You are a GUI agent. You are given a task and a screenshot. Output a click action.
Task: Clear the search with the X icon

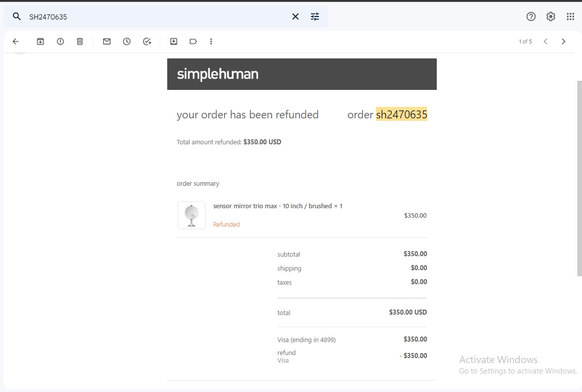[x=295, y=16]
